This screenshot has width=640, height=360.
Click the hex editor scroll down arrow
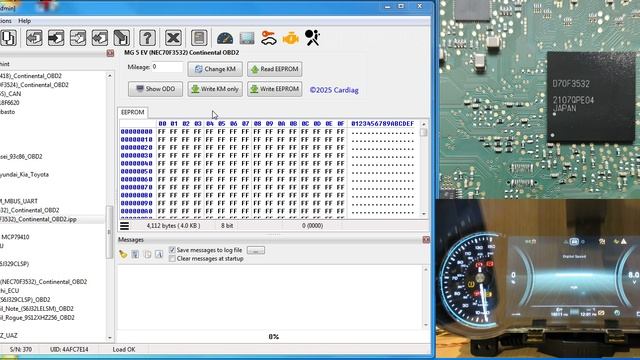click(x=424, y=214)
